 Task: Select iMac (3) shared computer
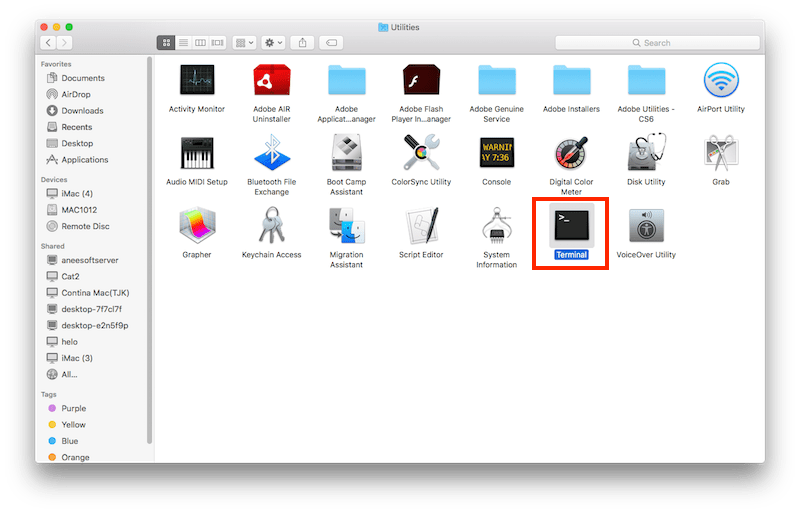pos(77,358)
